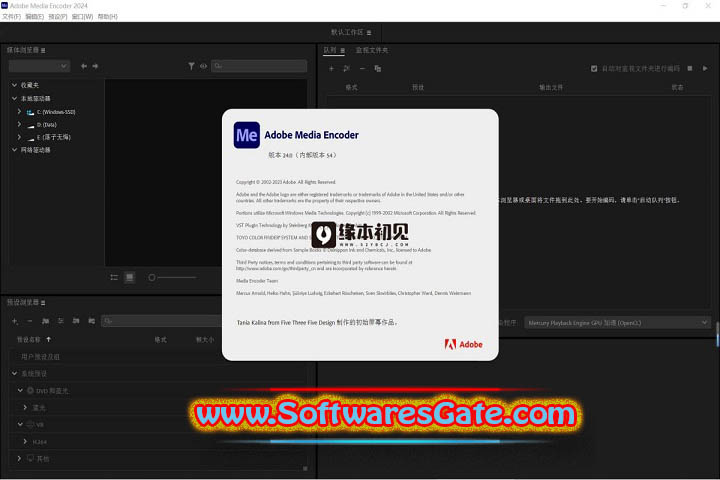Viewport: 720px width, 480px height.
Task: Click the 格式 column header in presets
Action: coord(161,340)
